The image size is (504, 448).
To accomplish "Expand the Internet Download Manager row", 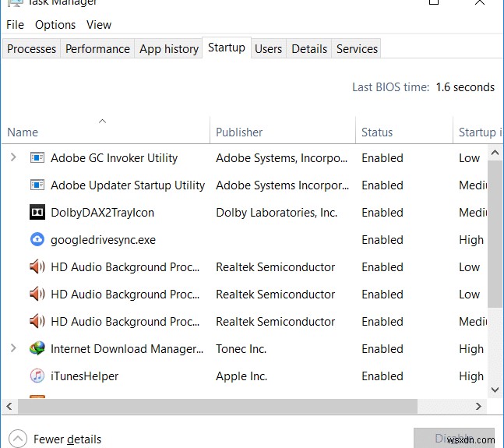I will [x=13, y=349].
